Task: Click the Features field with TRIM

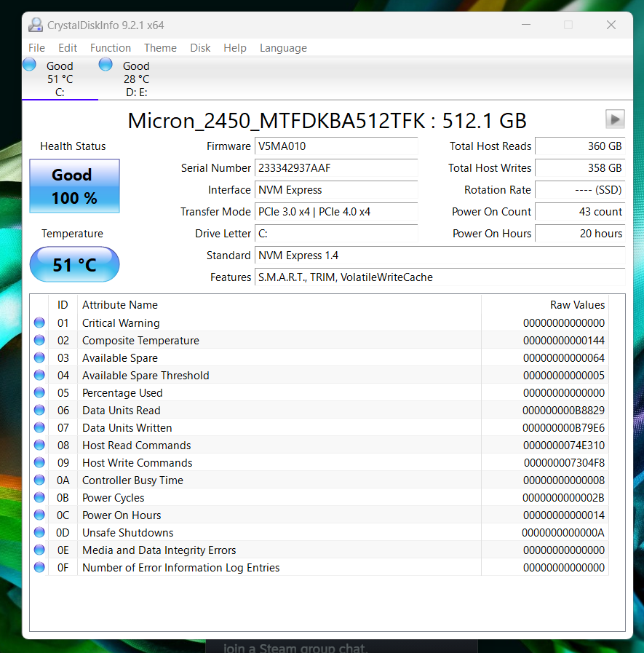Action: 440,277
